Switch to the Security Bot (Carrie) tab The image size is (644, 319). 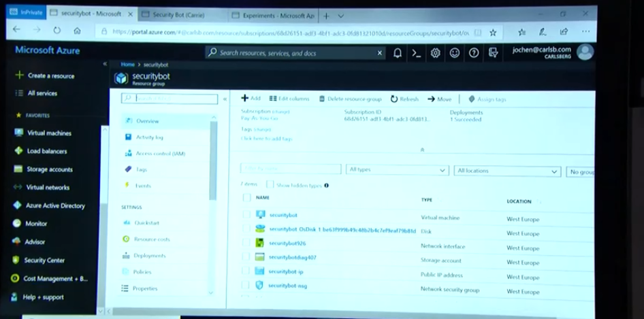tap(180, 15)
